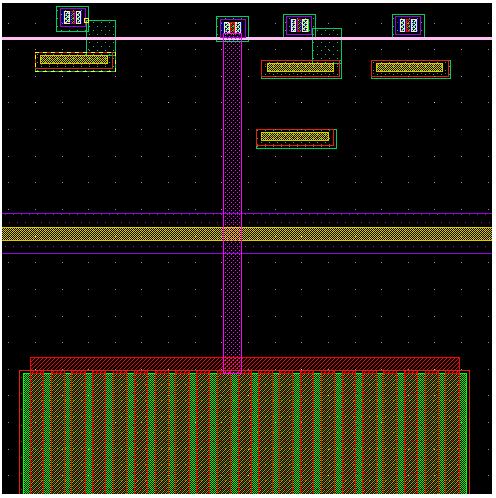Screen dimensions: 496x498
Task: Click the yellow-dashed highlighted resistor on the left
Action: pos(75,62)
